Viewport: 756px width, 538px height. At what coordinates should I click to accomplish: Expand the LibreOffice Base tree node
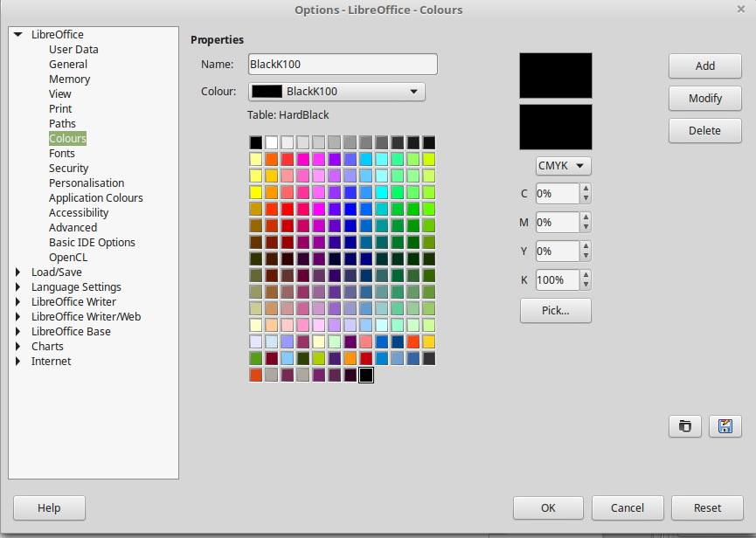pyautogui.click(x=18, y=332)
